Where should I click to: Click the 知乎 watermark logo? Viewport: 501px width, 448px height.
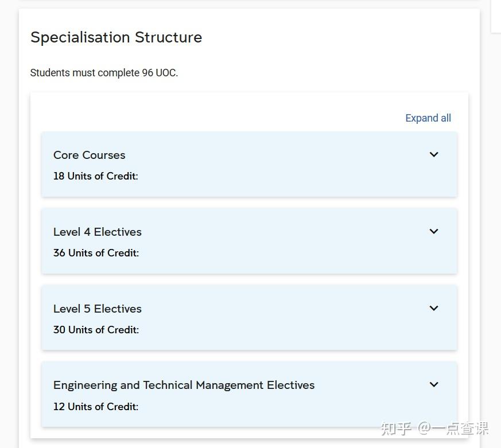(397, 428)
